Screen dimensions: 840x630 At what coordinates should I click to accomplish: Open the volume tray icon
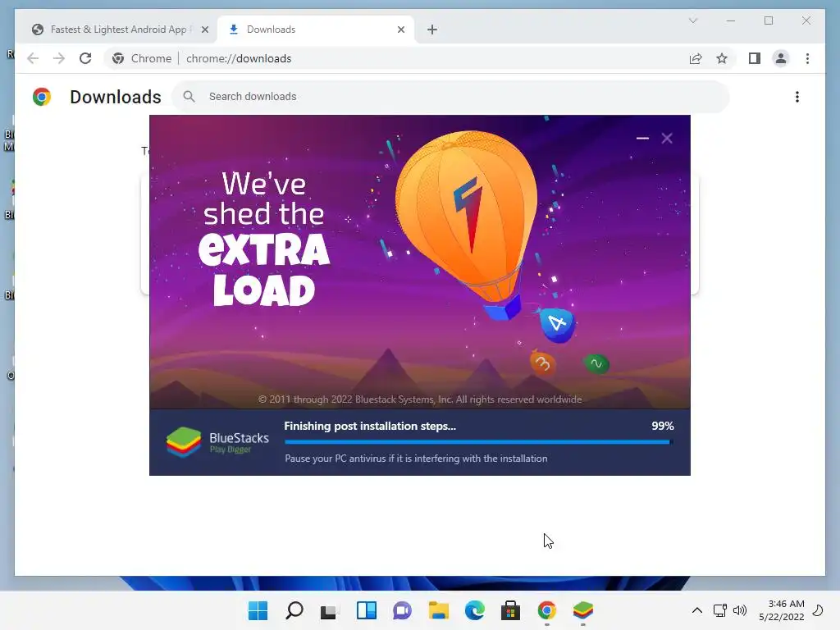coord(740,610)
